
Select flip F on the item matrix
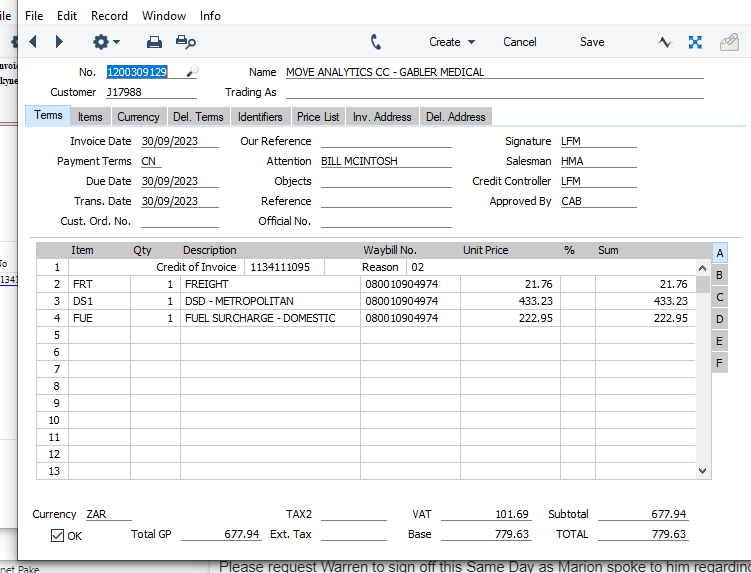click(719, 363)
